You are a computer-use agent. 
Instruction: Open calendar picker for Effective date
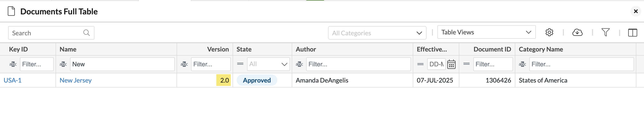click(x=451, y=64)
